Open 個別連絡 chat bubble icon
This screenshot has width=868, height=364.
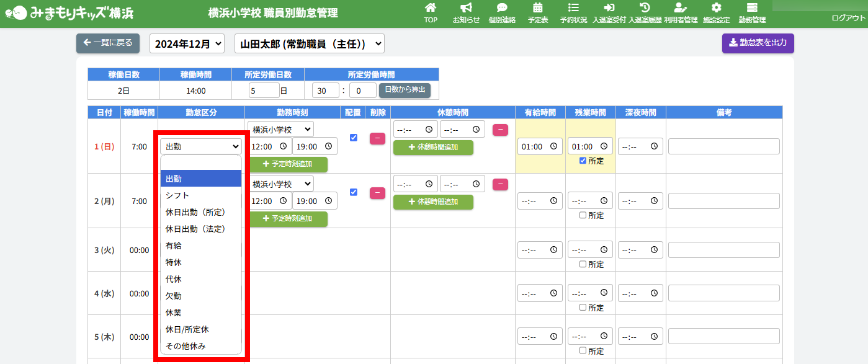tap(502, 9)
